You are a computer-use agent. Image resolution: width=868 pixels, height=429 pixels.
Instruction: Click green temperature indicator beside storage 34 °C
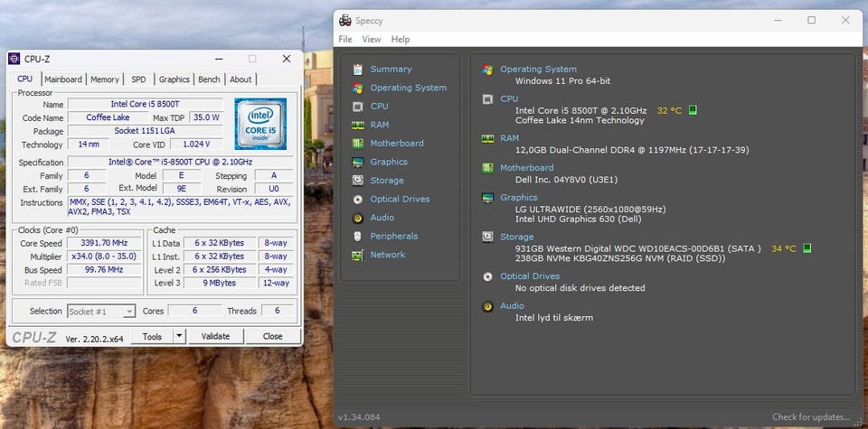coord(807,248)
